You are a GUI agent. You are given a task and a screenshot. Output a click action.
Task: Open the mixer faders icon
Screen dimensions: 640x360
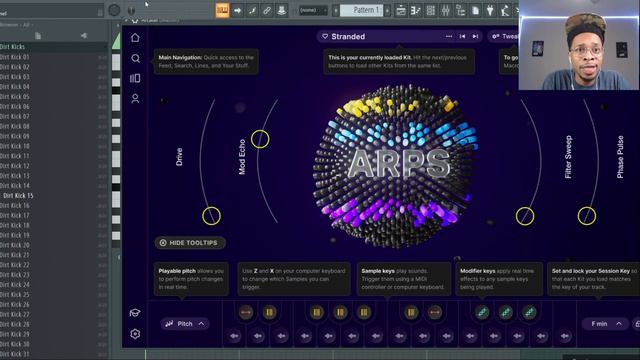click(446, 10)
